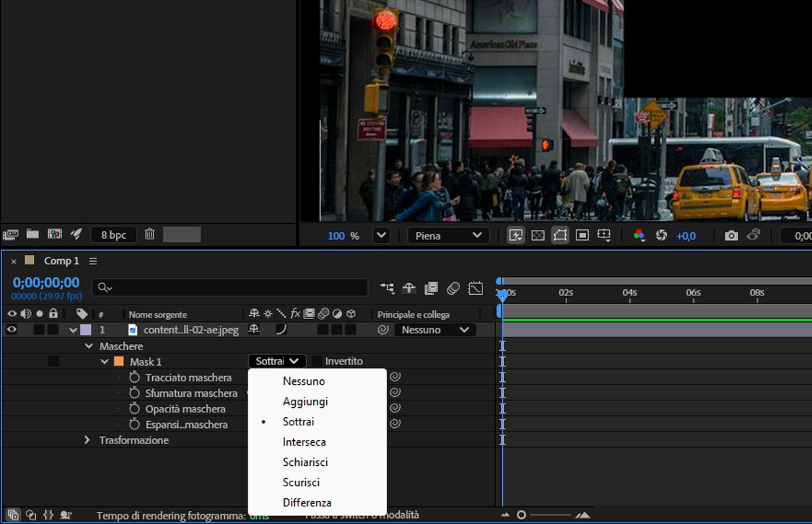
Task: Expand the Trasformazione property group
Action: 87,440
